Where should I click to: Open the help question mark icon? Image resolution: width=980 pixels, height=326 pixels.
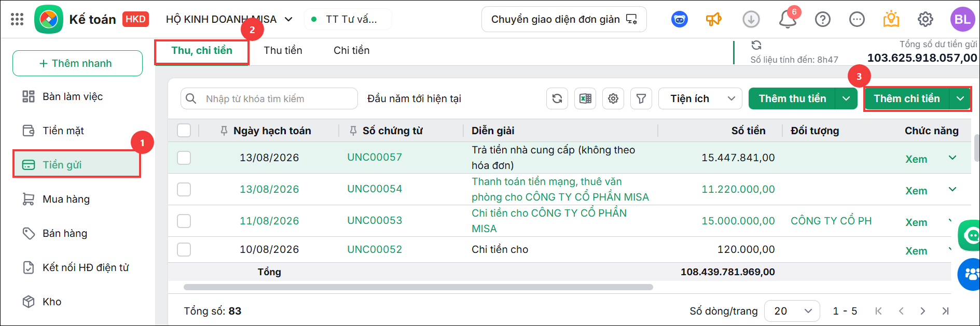coord(823,19)
